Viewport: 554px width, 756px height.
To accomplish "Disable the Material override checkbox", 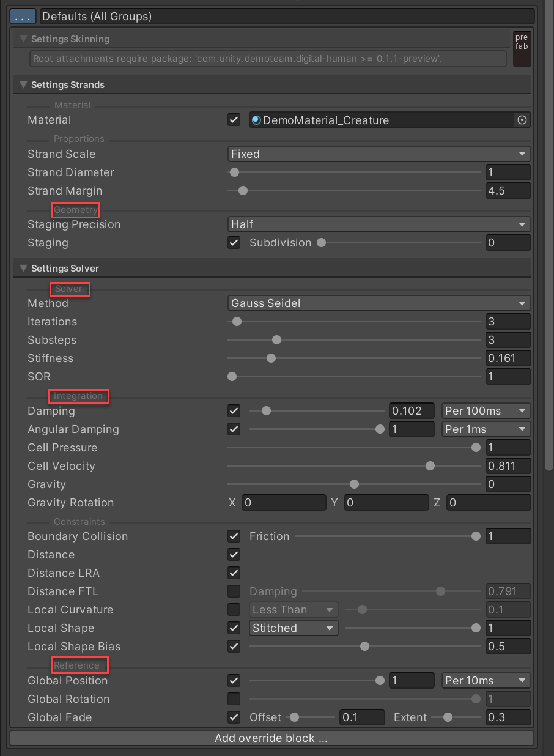I will pos(234,120).
